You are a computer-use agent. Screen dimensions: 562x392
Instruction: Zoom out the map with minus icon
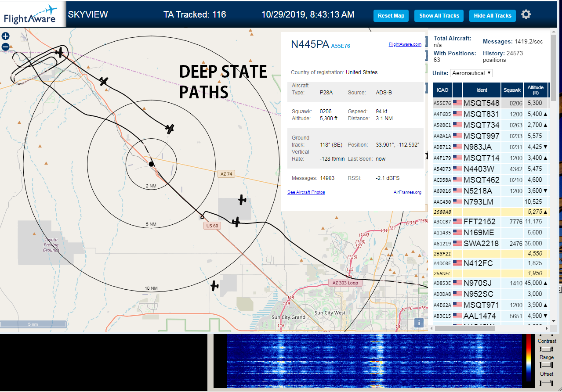point(5,47)
